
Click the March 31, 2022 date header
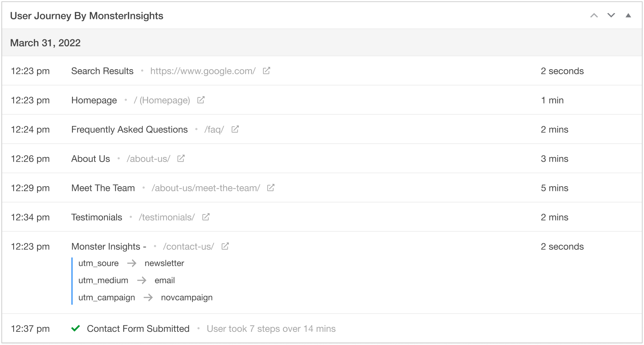point(45,43)
